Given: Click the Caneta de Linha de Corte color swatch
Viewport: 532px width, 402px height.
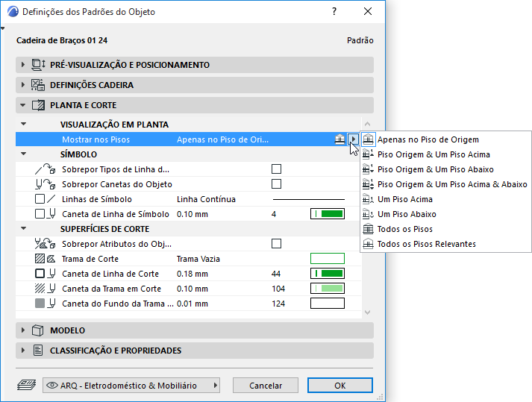Looking at the screenshot, I should coord(328,274).
